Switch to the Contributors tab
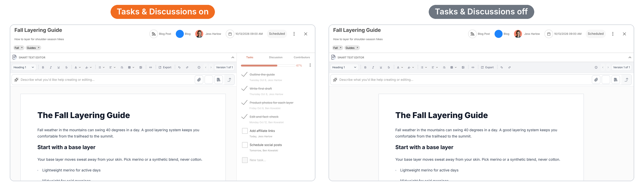This screenshot has height=191, width=644. pos(302,57)
